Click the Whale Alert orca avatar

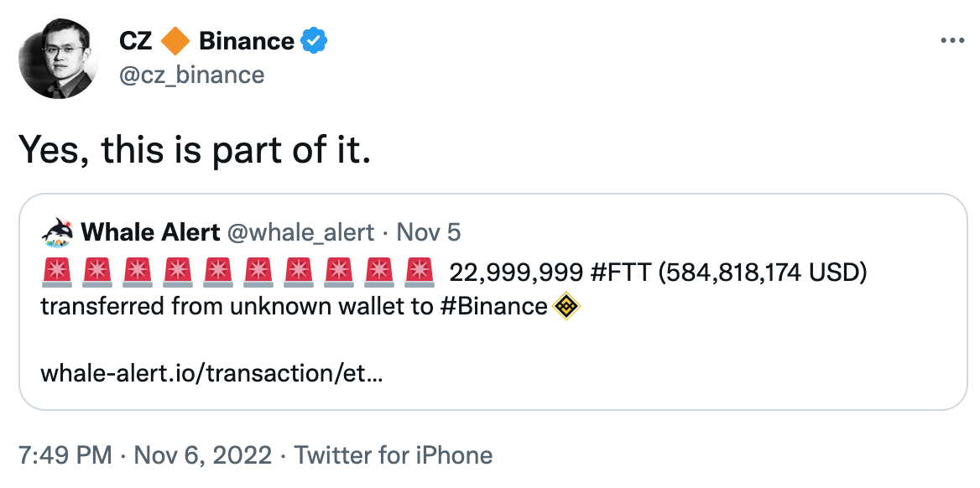tap(56, 232)
